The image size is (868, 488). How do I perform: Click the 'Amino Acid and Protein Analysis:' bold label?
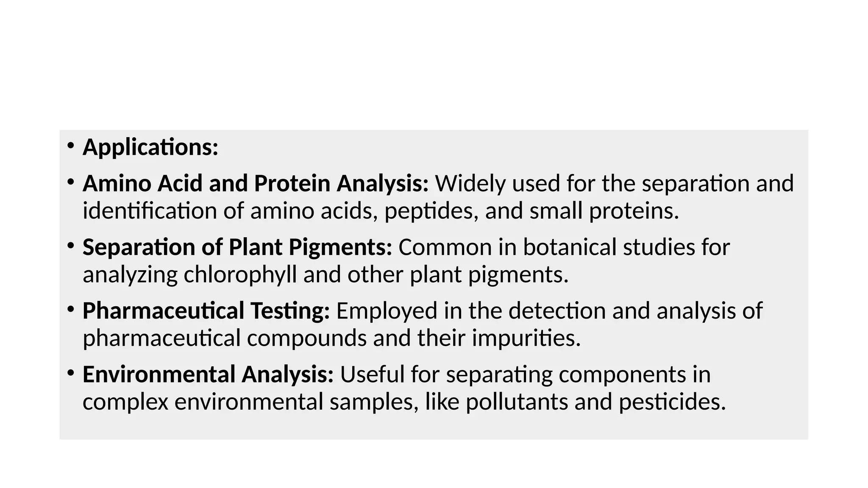(x=256, y=183)
